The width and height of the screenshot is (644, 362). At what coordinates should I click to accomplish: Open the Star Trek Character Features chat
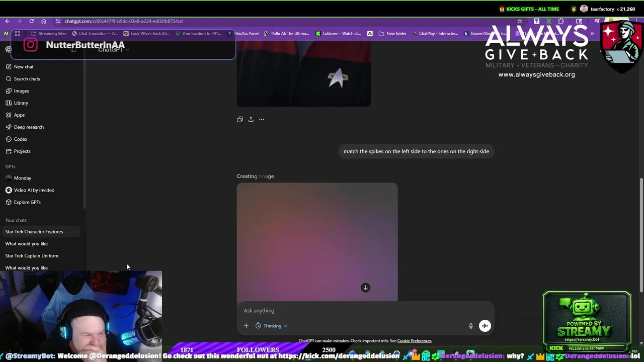[41, 232]
